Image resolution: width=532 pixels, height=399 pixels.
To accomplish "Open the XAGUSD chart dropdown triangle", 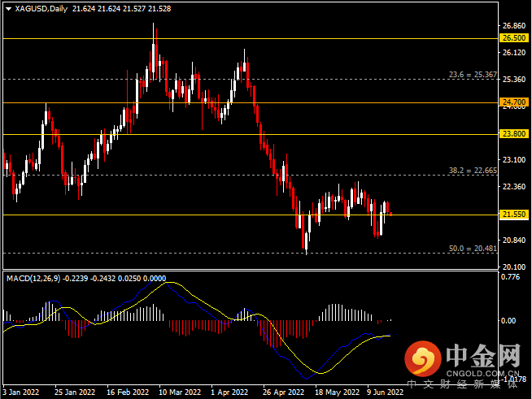I will [8, 9].
